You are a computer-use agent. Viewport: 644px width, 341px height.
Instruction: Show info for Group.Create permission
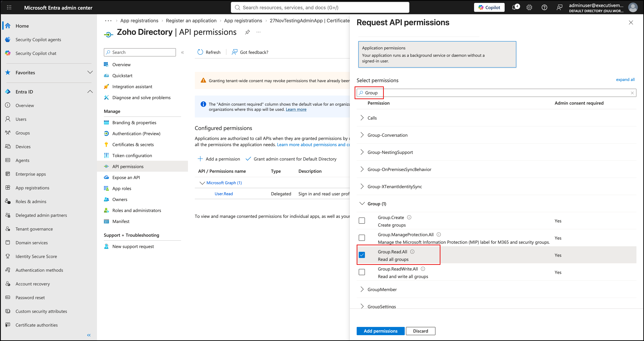click(x=409, y=217)
